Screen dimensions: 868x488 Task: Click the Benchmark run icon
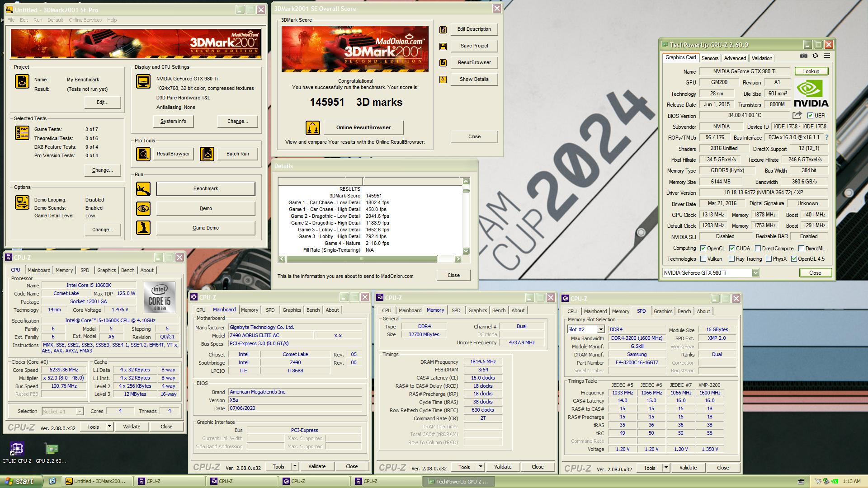143,189
